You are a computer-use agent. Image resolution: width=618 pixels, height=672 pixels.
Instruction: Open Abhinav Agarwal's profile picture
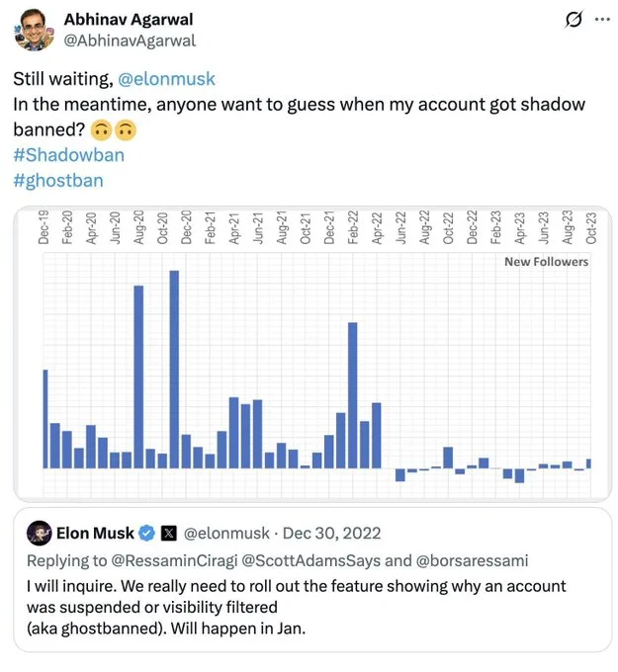pyautogui.click(x=35, y=30)
